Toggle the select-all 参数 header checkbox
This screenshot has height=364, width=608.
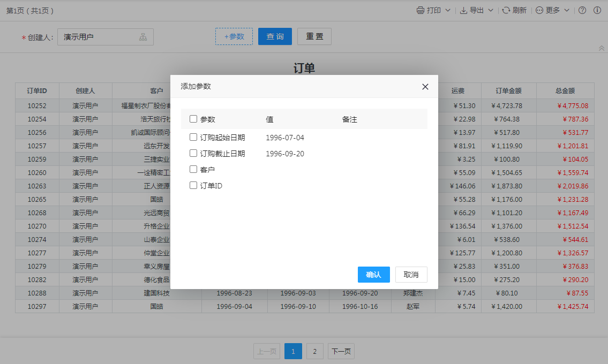[193, 119]
